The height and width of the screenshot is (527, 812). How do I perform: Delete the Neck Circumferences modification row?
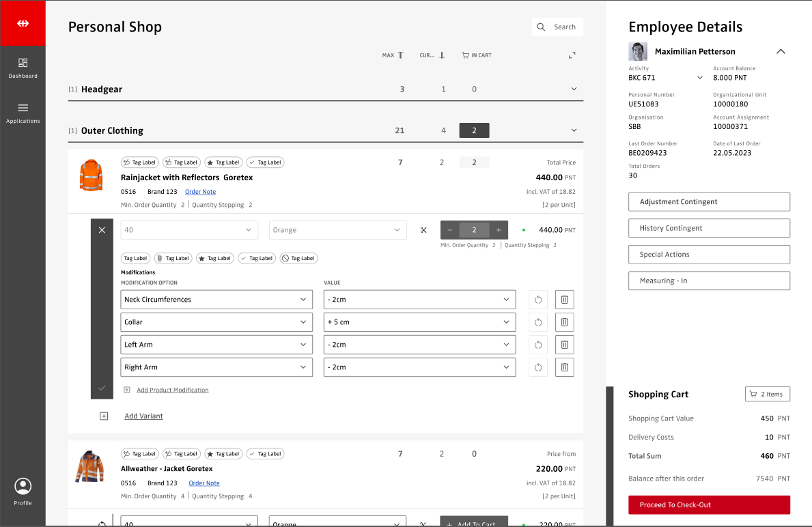(564, 300)
